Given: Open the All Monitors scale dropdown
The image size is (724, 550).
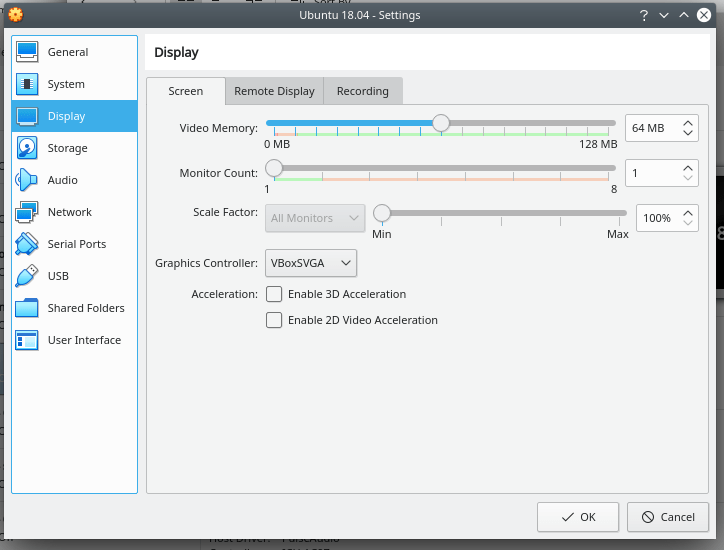Looking at the screenshot, I should click(x=314, y=218).
